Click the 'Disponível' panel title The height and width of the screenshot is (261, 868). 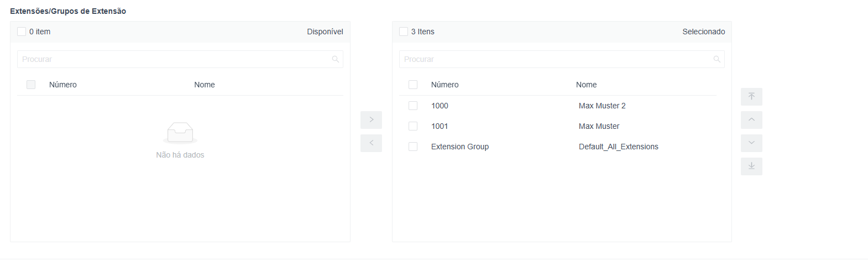tap(325, 32)
